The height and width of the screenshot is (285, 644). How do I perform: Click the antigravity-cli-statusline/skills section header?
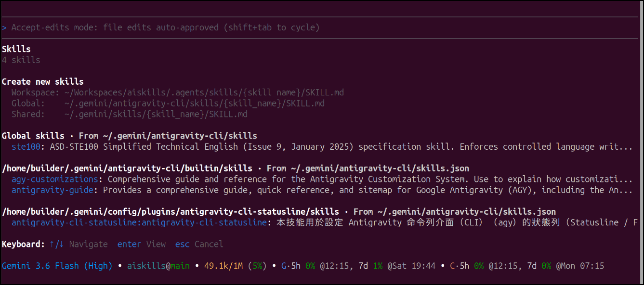click(x=279, y=211)
